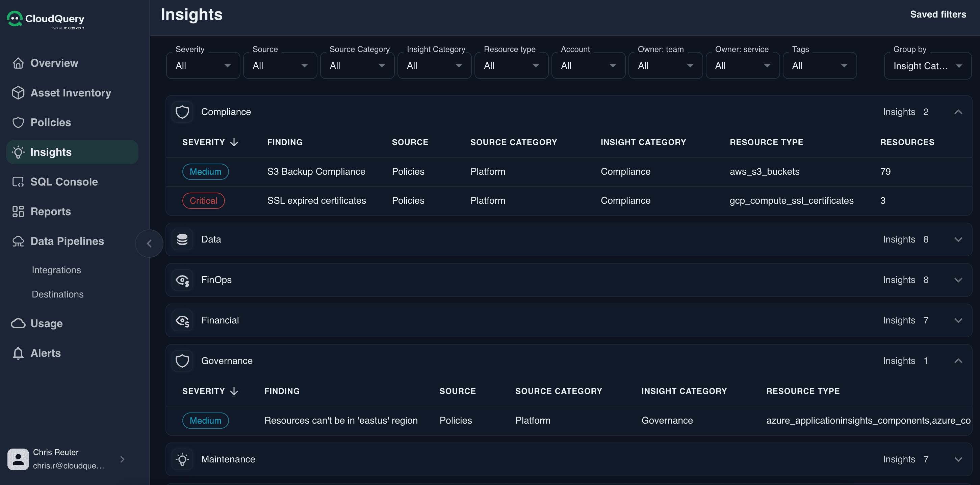Open Reports via its grid icon

[18, 211]
